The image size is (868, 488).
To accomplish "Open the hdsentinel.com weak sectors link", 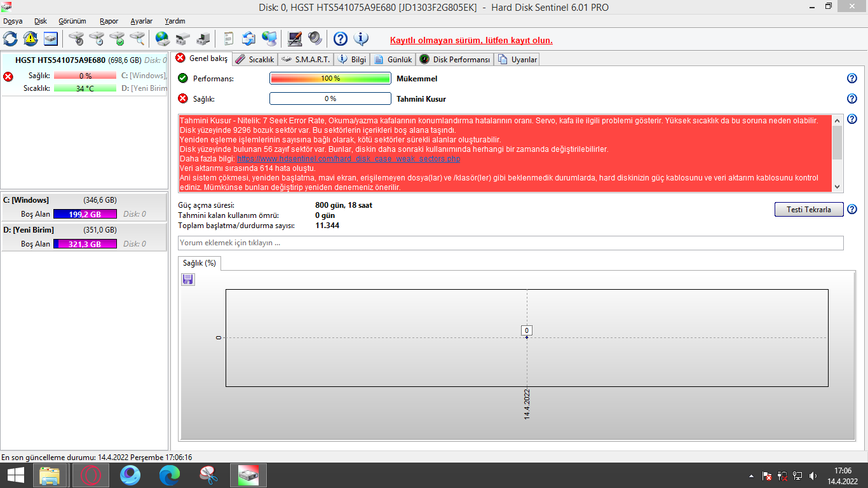I will coord(349,159).
